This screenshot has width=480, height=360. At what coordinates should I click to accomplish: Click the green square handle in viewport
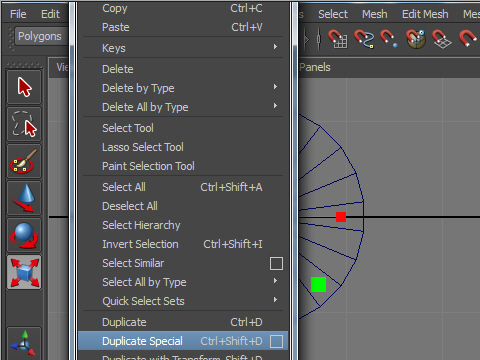click(318, 284)
